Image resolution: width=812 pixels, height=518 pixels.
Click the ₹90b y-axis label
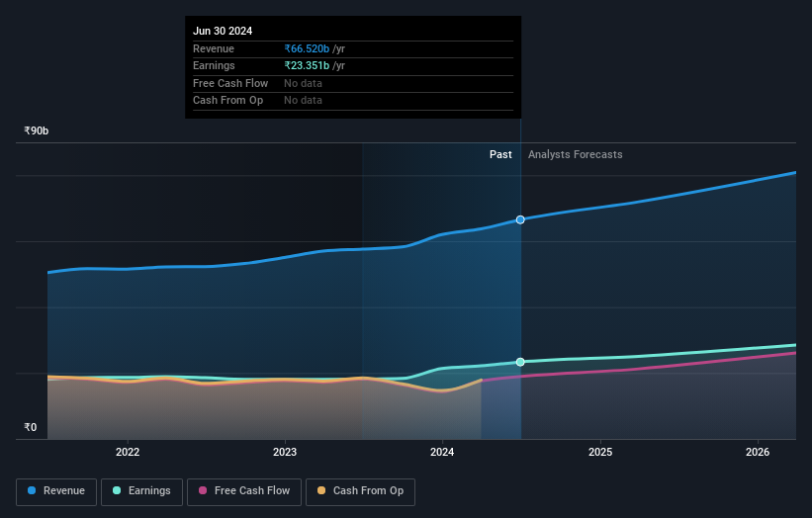[37, 130]
